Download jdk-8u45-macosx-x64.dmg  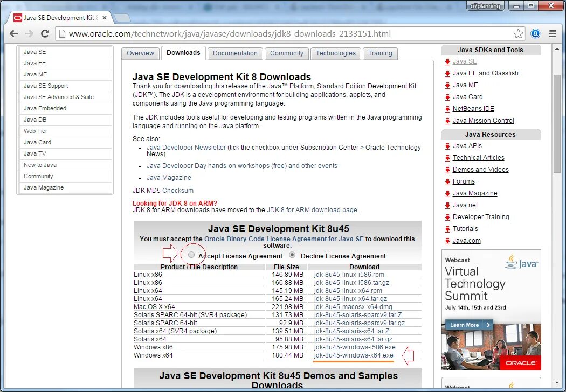click(353, 307)
